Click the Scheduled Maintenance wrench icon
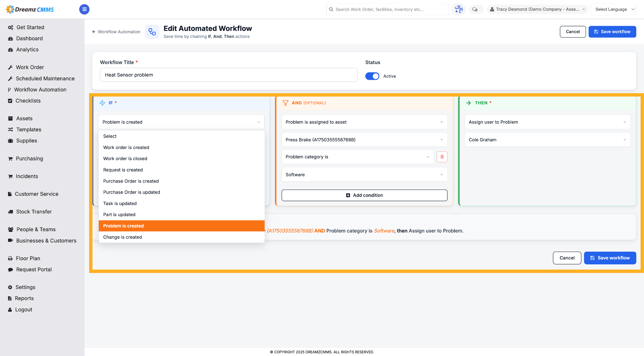644x356 pixels. pyautogui.click(x=10, y=79)
